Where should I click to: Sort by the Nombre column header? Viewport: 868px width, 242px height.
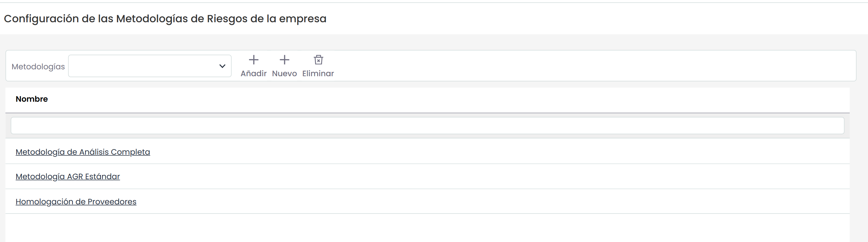32,99
